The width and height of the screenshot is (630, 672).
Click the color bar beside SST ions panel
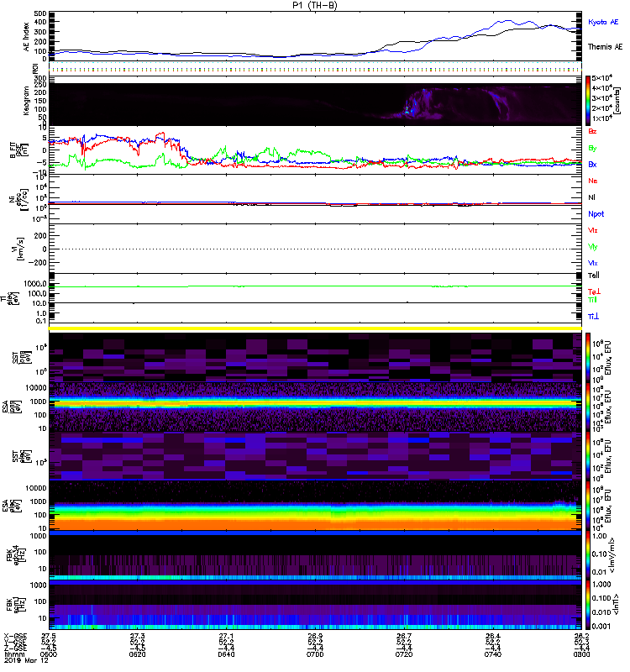(588, 358)
